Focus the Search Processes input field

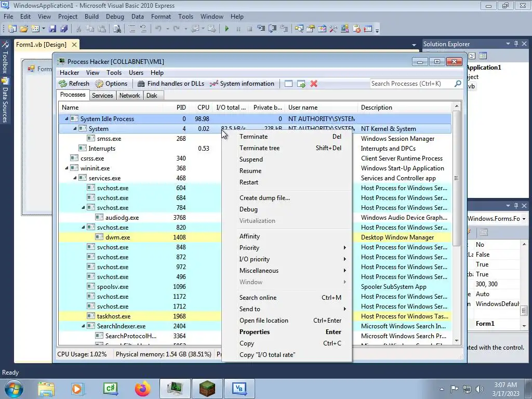coord(412,84)
